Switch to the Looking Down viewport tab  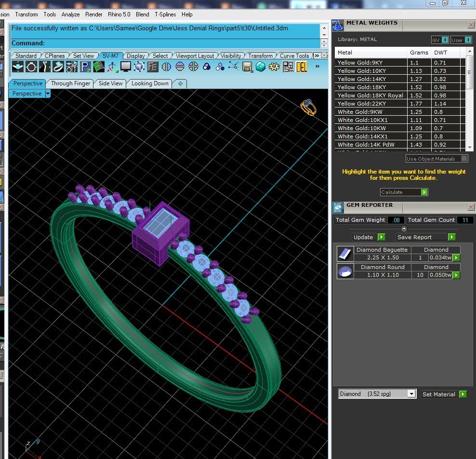(x=150, y=83)
